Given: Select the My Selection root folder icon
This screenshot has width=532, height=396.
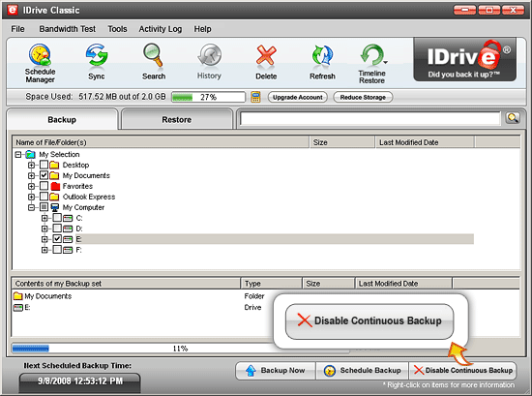Looking at the screenshot, I should pyautogui.click(x=31, y=155).
